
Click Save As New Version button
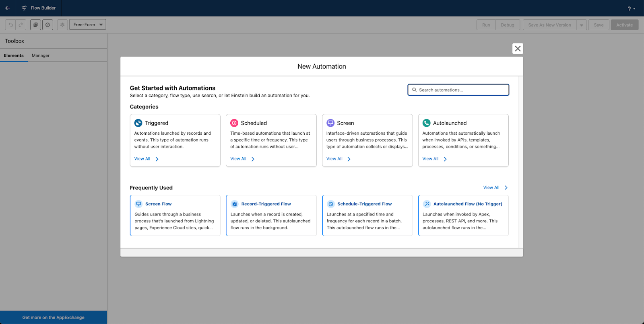pos(549,25)
